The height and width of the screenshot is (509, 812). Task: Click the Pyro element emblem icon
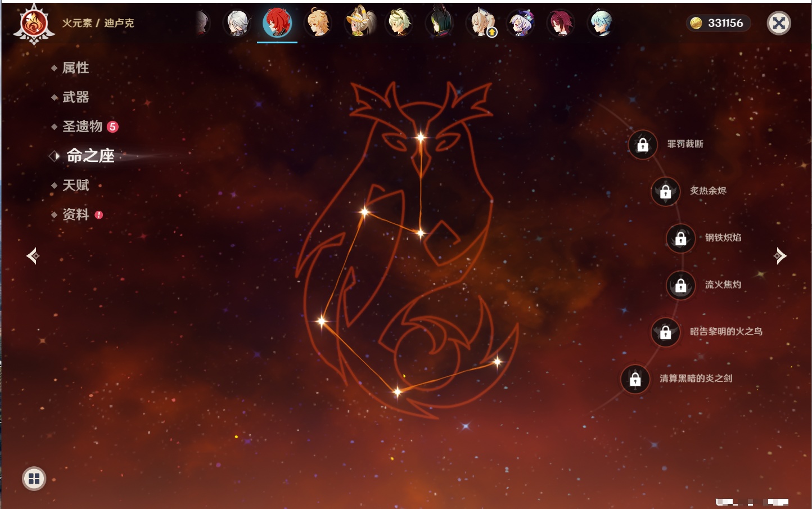tap(34, 24)
